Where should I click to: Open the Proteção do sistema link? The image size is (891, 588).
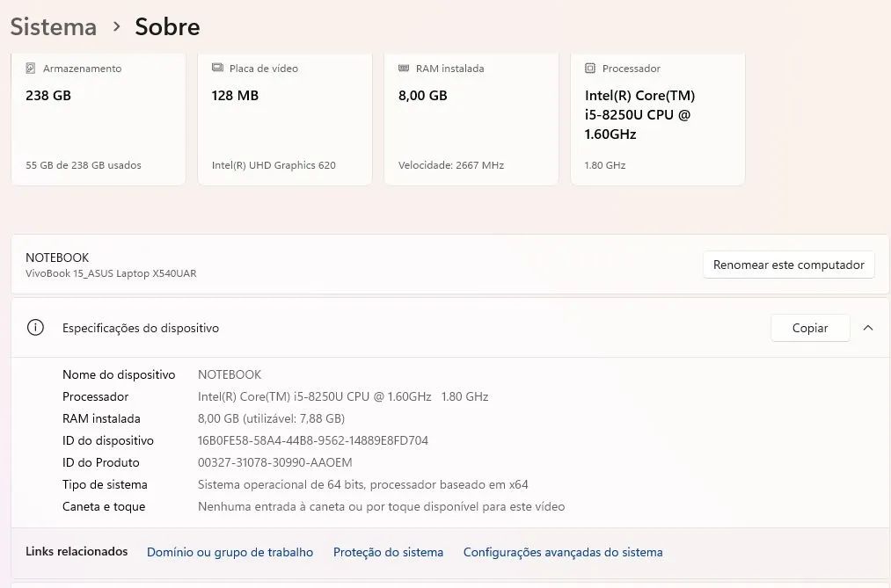point(388,552)
